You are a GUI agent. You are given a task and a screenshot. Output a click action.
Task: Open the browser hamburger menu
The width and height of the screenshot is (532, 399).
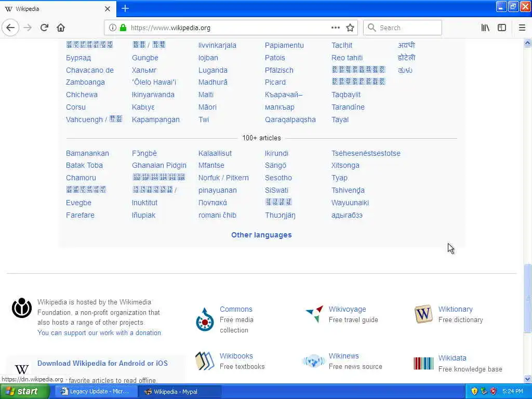point(522,28)
